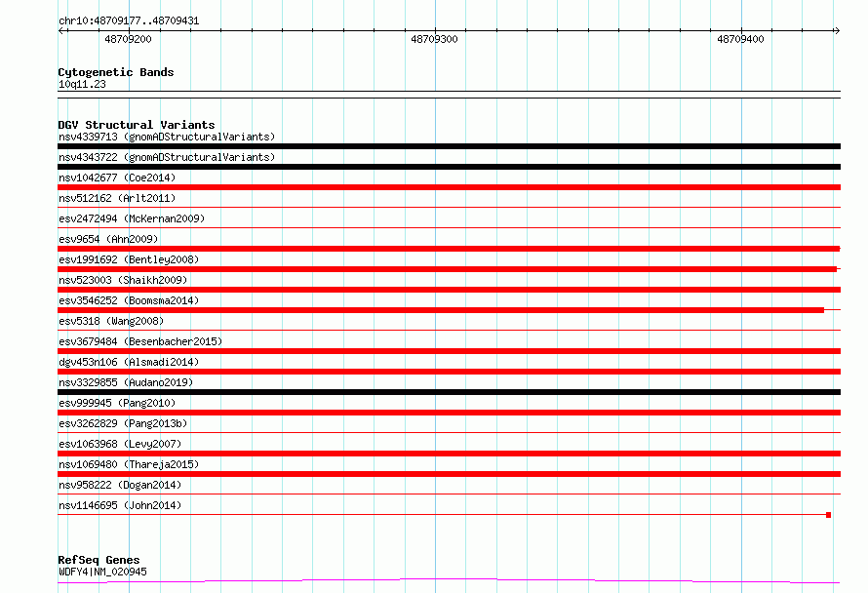Click the esv1063968 (Levy2007) label

pyautogui.click(x=120, y=444)
